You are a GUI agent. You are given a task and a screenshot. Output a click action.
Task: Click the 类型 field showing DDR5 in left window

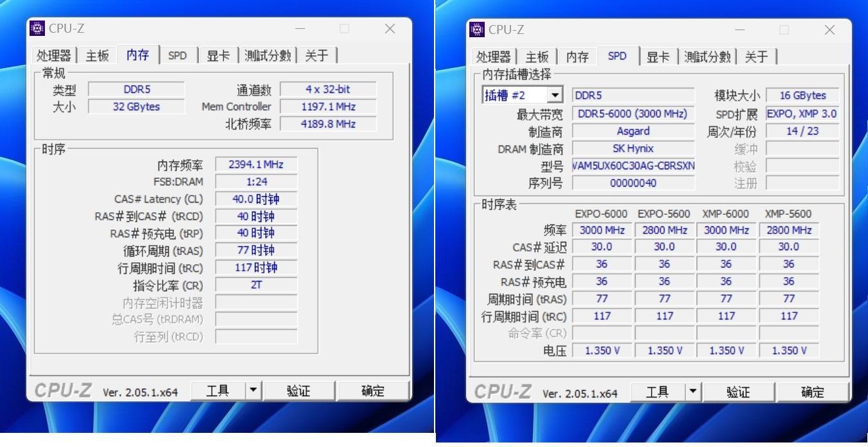137,90
